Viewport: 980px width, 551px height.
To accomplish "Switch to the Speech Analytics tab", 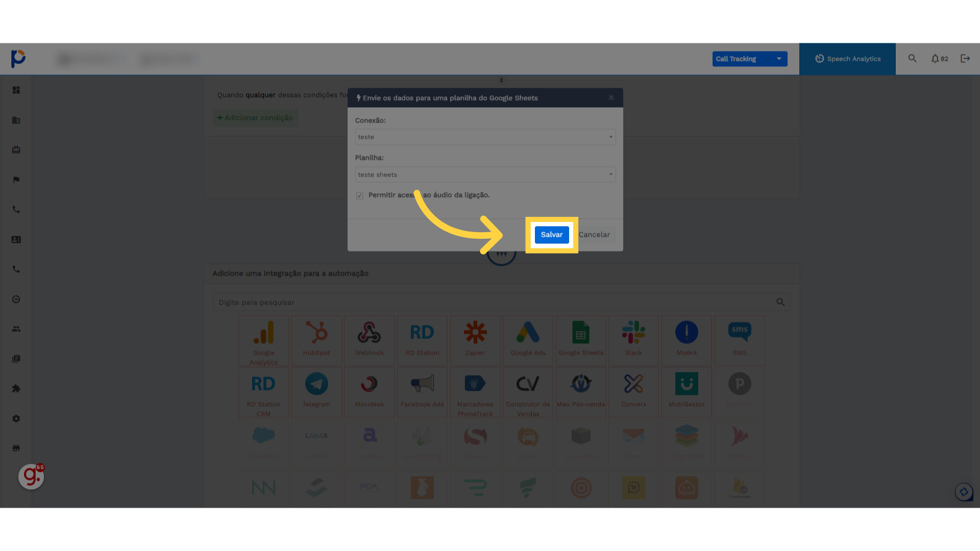I will (x=847, y=59).
